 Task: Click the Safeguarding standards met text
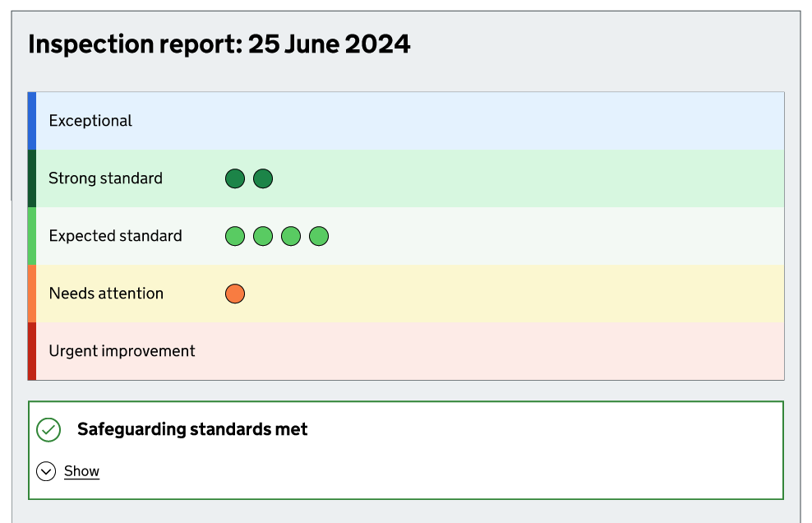point(191,429)
